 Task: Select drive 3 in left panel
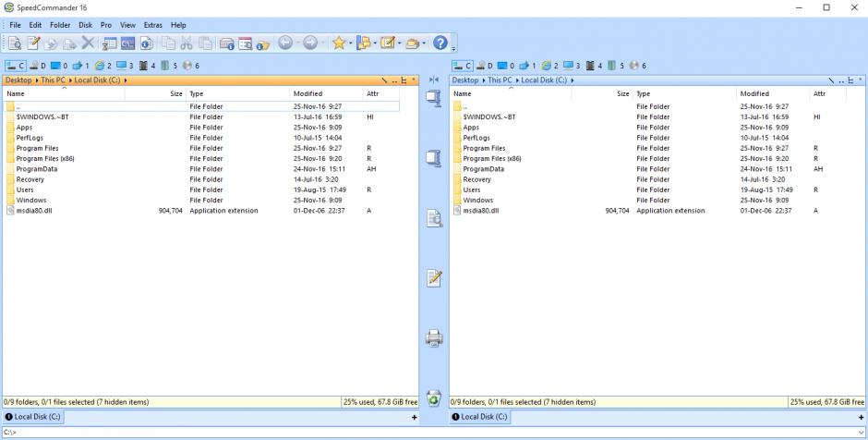125,66
